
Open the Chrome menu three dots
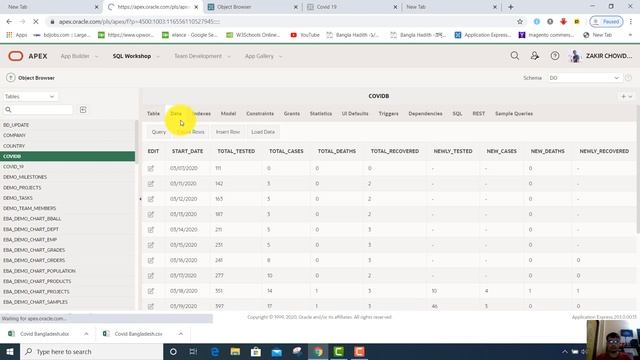click(631, 22)
